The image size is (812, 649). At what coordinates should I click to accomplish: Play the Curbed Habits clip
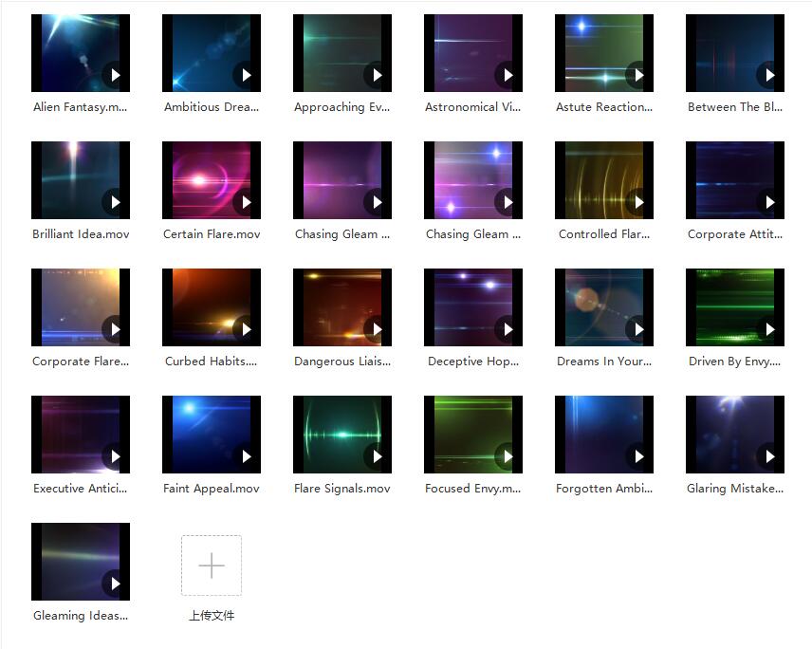pyautogui.click(x=246, y=329)
